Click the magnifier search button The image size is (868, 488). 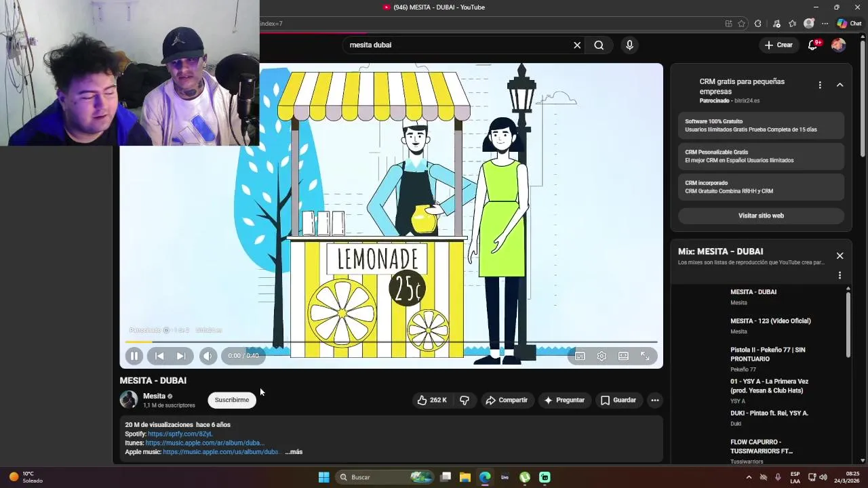point(599,45)
